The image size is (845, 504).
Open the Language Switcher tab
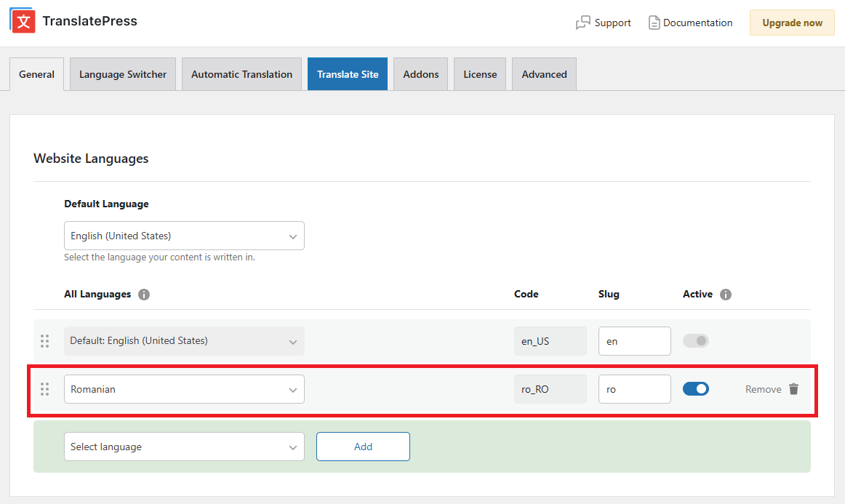click(122, 73)
